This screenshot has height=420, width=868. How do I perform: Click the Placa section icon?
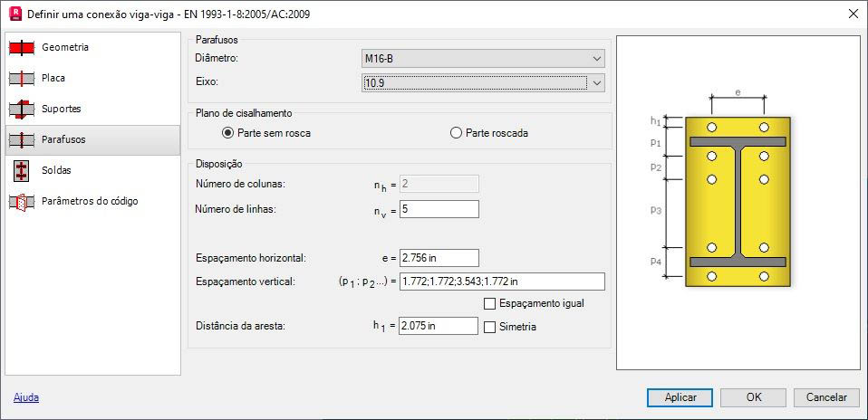tap(22, 79)
